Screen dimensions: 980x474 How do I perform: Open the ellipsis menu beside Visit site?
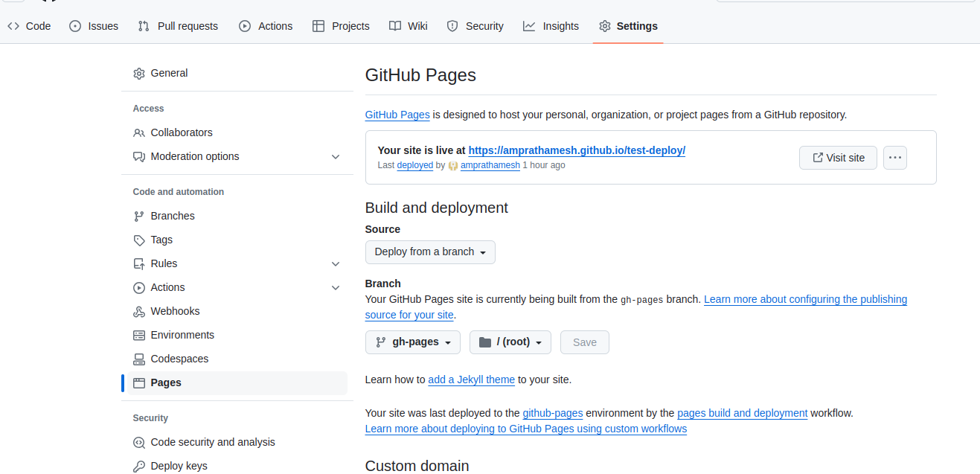click(894, 157)
